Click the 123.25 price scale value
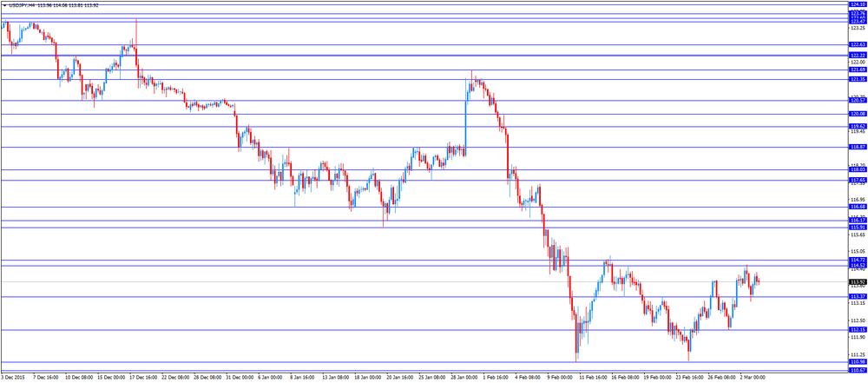The image size is (868, 383). (858, 28)
